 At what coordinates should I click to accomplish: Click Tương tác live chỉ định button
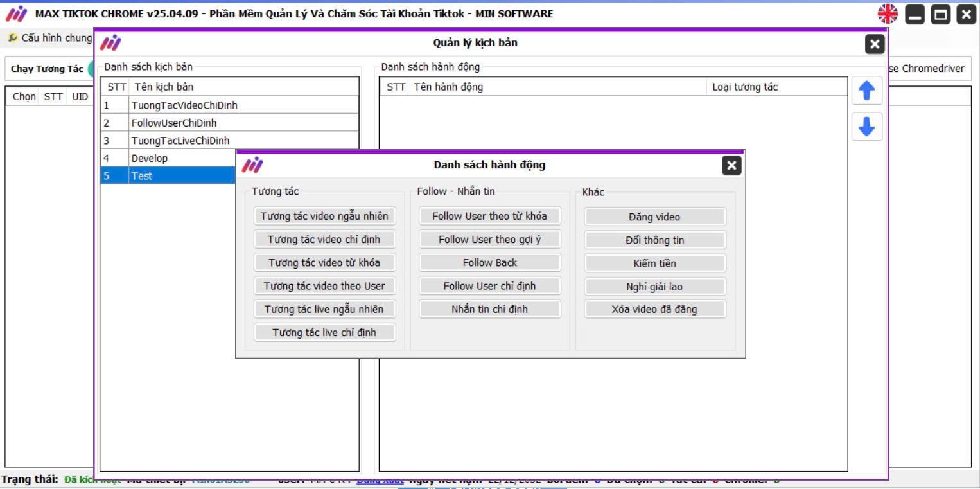(x=324, y=332)
